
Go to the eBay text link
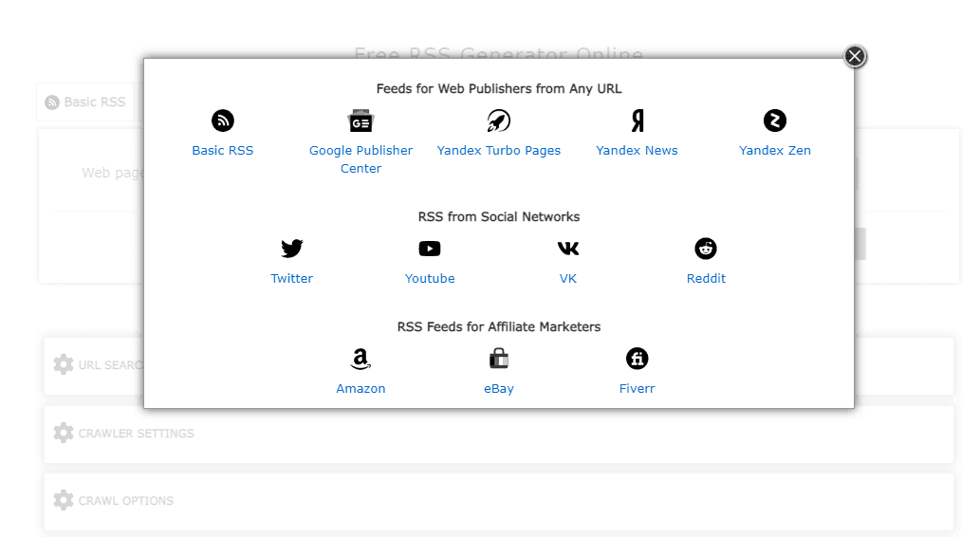click(x=499, y=388)
